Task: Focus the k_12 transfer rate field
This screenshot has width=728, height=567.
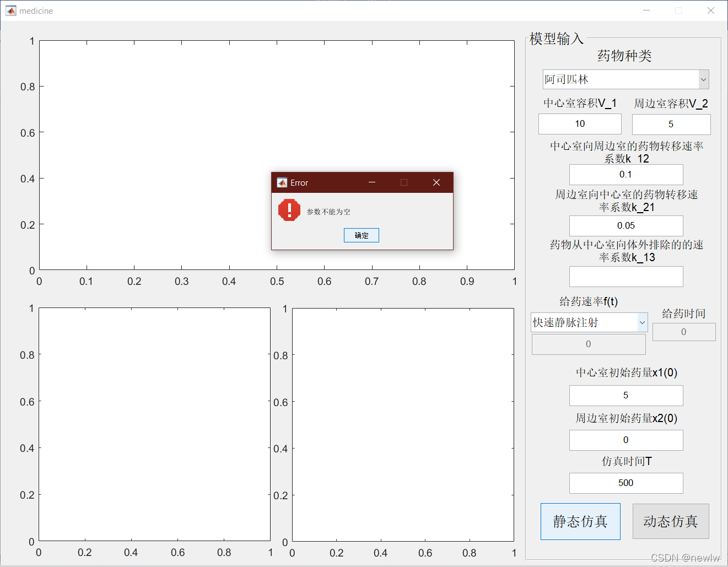Action: click(x=626, y=175)
